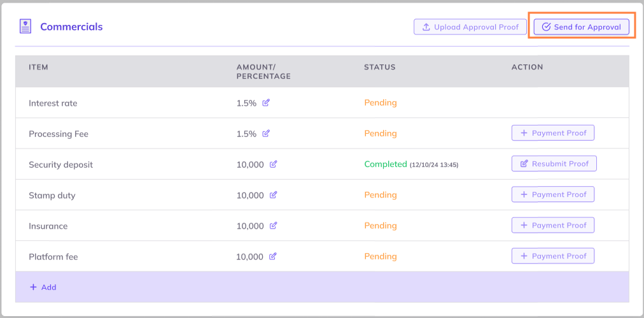Edit the Platform fee amount pencil icon
Viewport: 644px width, 318px height.
272,257
